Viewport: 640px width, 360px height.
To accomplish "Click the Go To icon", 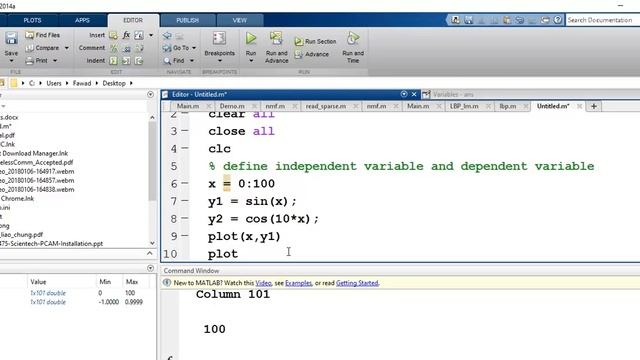I will point(167,48).
